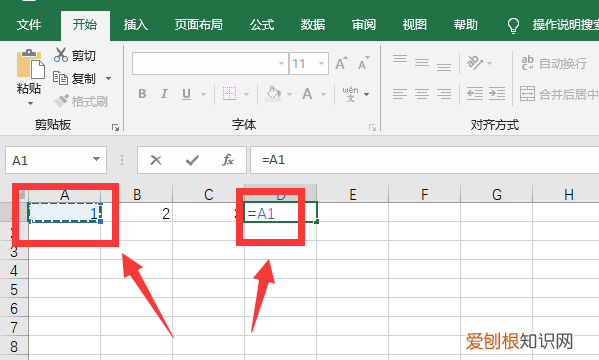Click the Borders icon

pyautogui.click(x=229, y=94)
